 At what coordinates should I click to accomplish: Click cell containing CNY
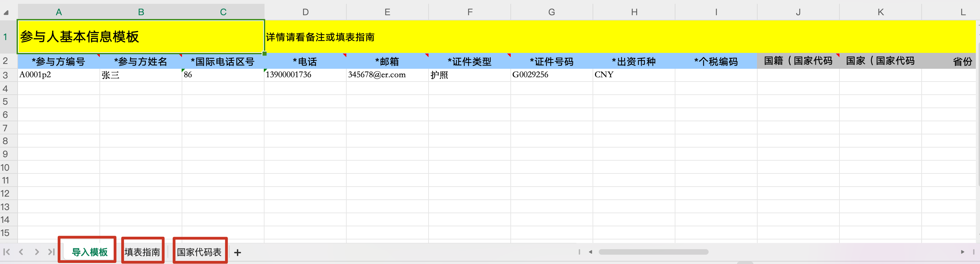point(634,75)
